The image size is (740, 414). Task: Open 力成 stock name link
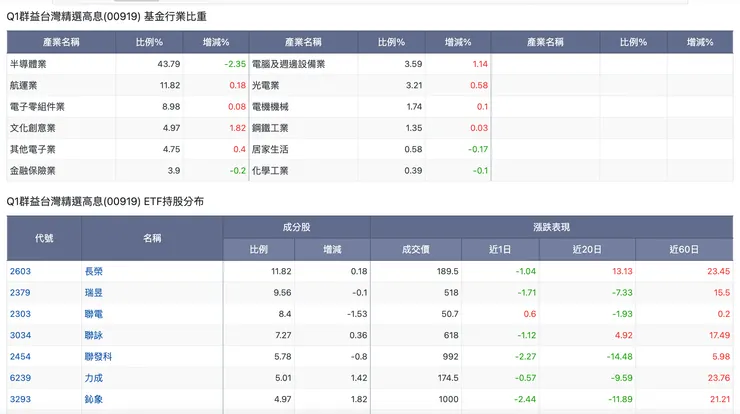(x=93, y=378)
